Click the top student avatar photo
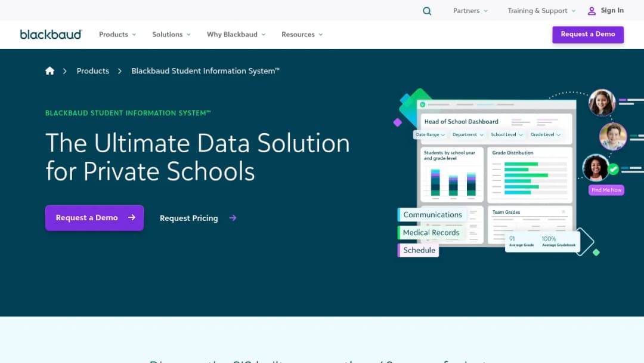 [x=602, y=102]
